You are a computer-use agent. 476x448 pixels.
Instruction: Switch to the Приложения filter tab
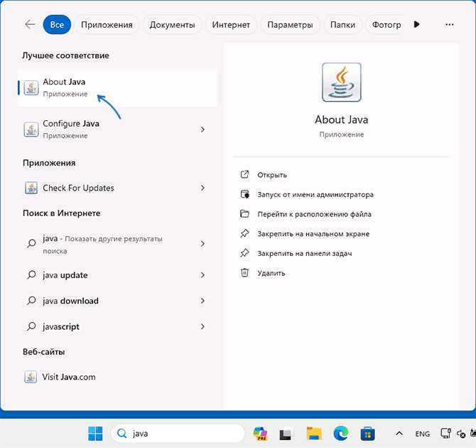[107, 24]
